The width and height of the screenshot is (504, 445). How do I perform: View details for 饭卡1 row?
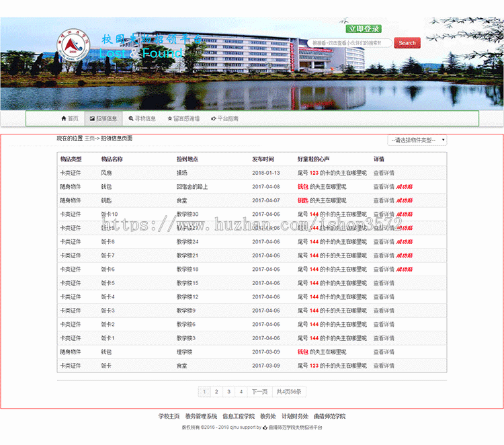tap(384, 338)
